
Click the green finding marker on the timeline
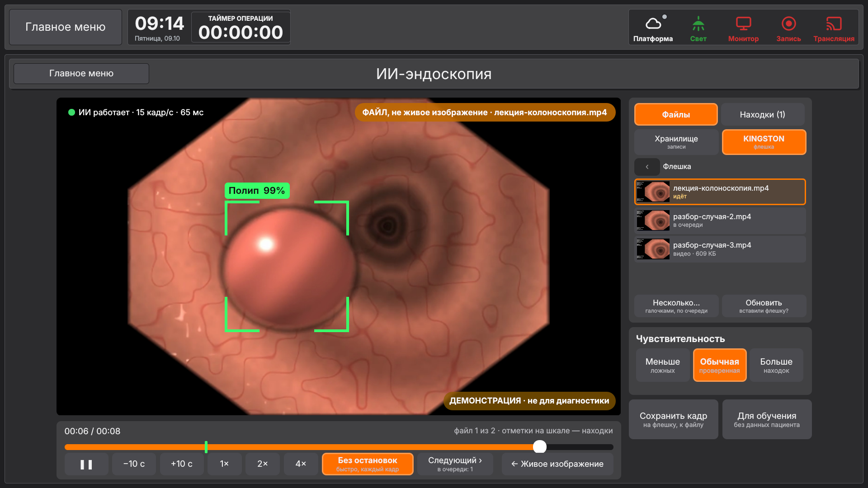206,447
